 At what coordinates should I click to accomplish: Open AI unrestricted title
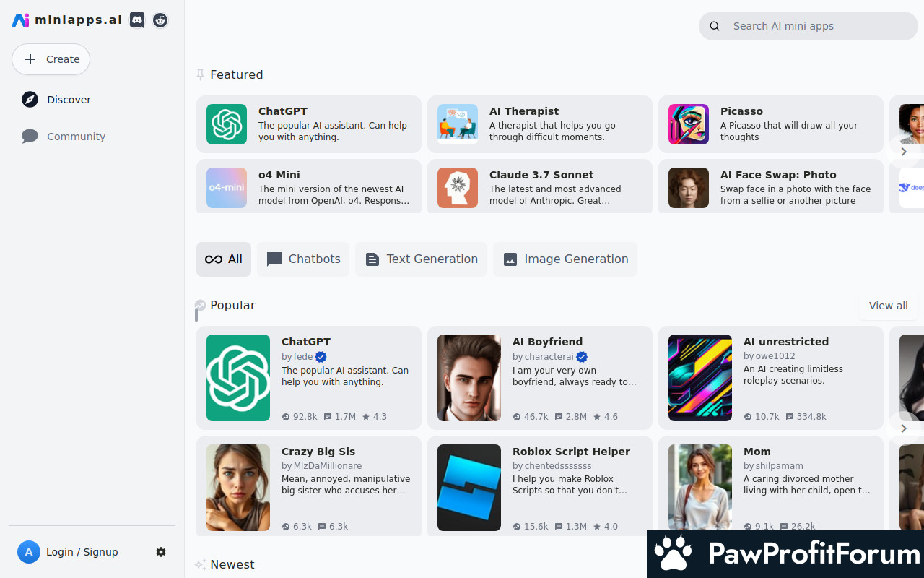[x=786, y=342]
